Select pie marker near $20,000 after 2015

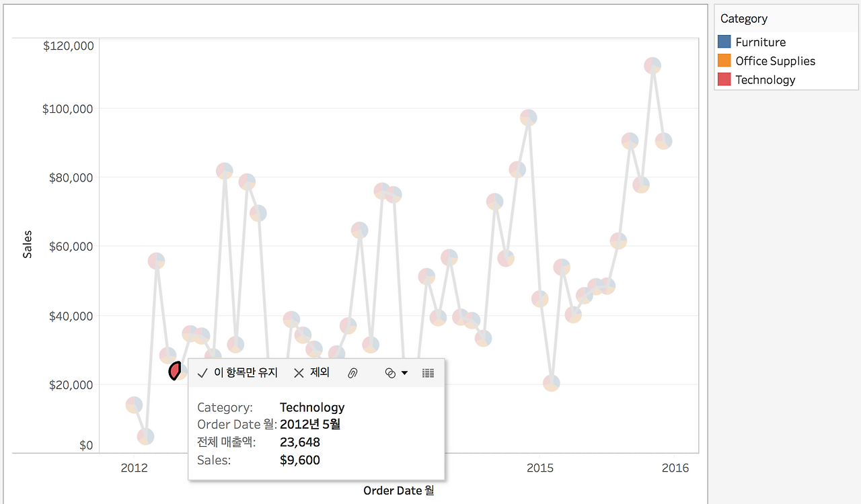pos(551,383)
